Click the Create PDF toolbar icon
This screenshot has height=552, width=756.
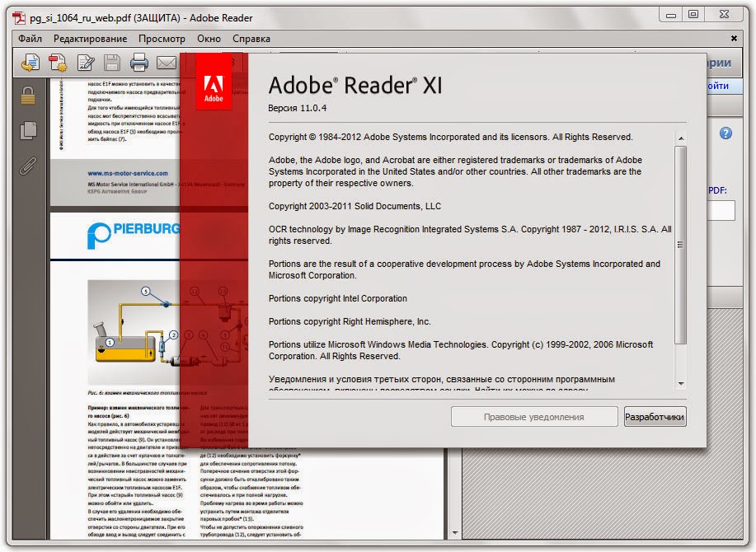58,62
